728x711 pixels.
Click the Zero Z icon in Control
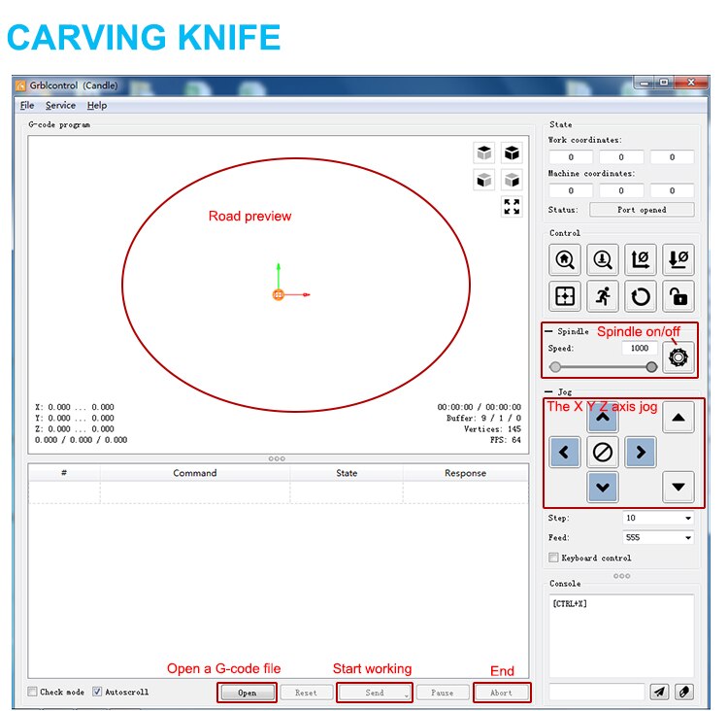tap(678, 259)
